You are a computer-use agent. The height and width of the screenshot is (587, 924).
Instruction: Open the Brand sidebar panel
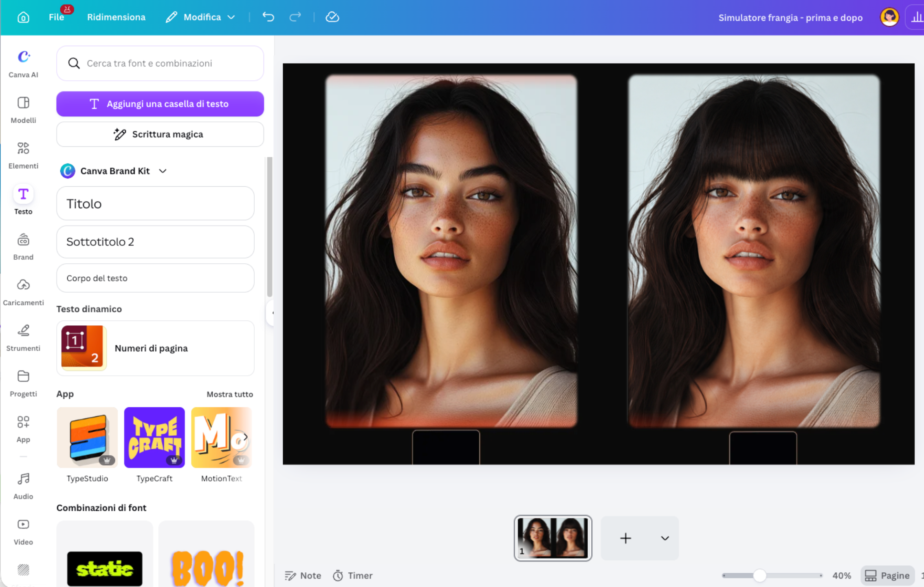pos(23,247)
